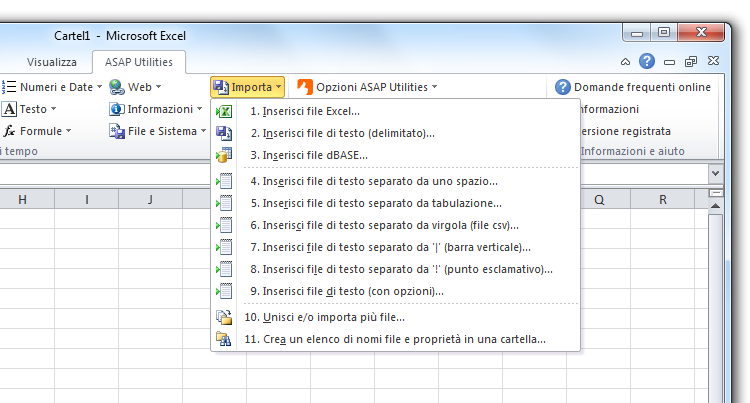Choose text file separated by punto esclamativo

pyautogui.click(x=396, y=269)
